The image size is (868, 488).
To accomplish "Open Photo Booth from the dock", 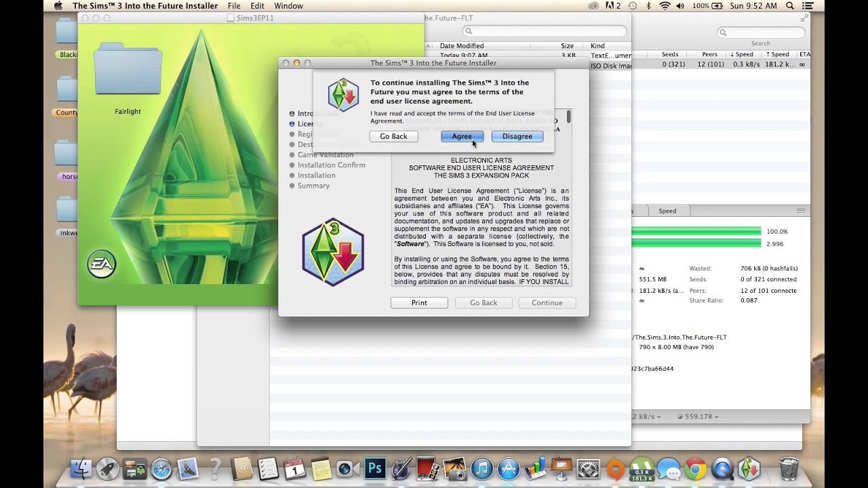I will coord(428,469).
